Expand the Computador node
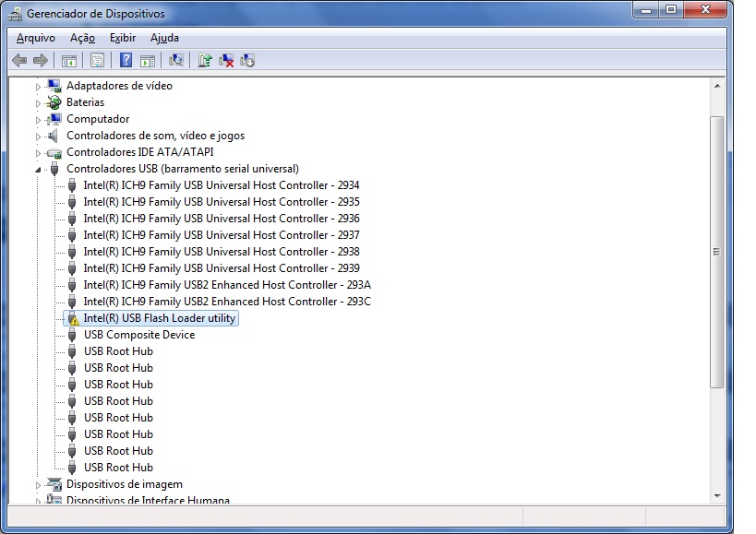 click(38, 120)
